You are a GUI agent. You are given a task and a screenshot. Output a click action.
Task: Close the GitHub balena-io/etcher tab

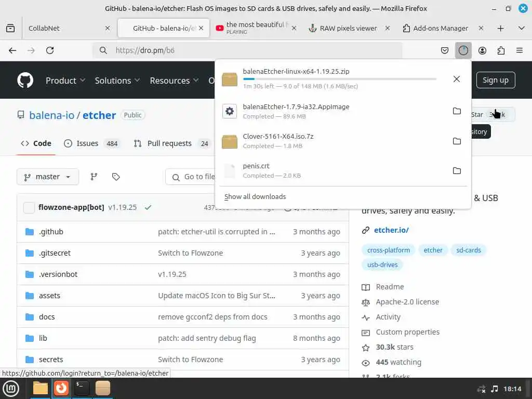(x=201, y=28)
